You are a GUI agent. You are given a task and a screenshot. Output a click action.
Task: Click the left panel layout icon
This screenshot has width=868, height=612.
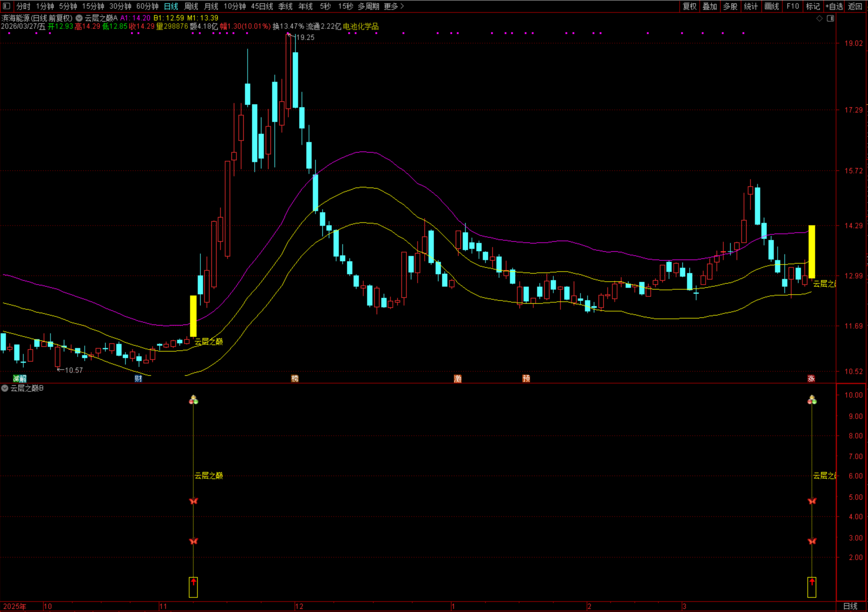tap(6, 6)
